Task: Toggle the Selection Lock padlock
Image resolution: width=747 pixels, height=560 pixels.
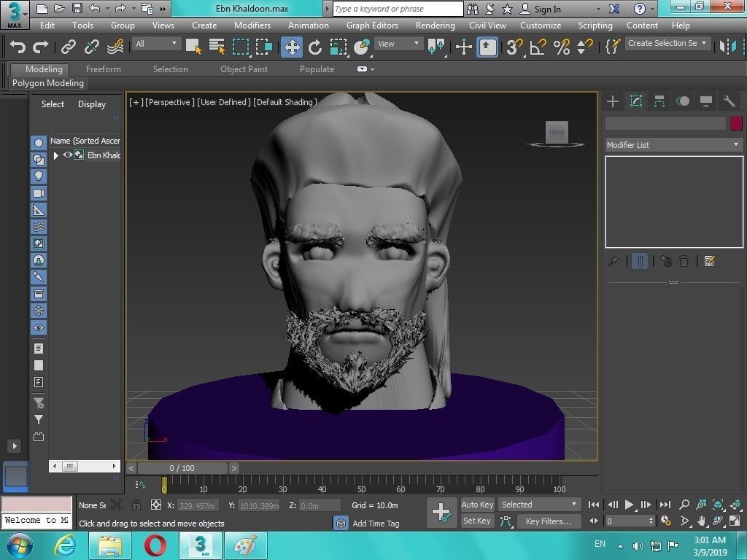Action: (x=136, y=505)
